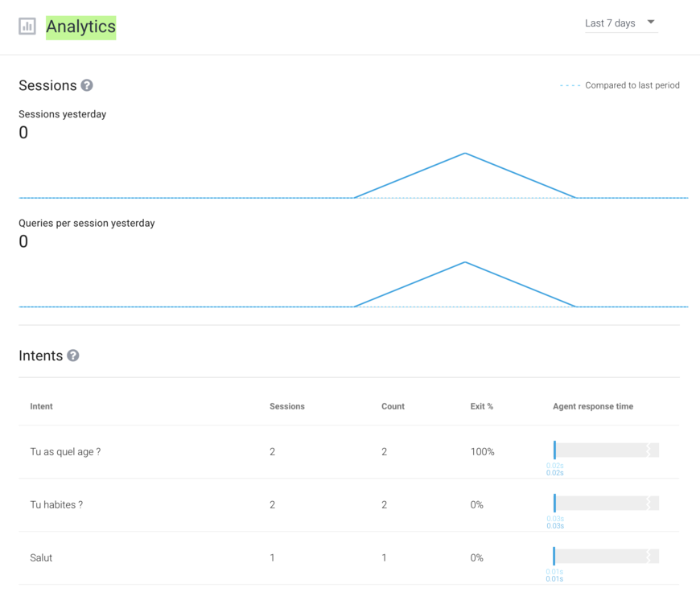Sort by the Count column header

coord(393,406)
